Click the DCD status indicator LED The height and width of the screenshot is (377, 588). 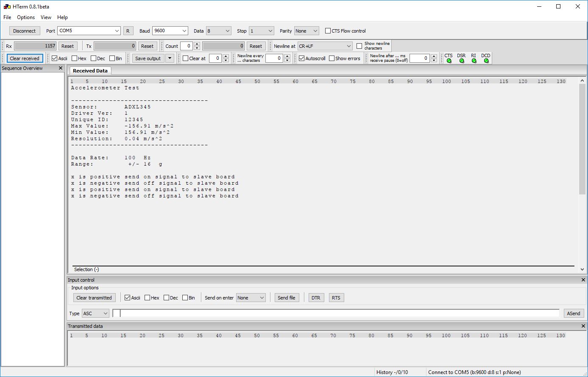tap(486, 61)
